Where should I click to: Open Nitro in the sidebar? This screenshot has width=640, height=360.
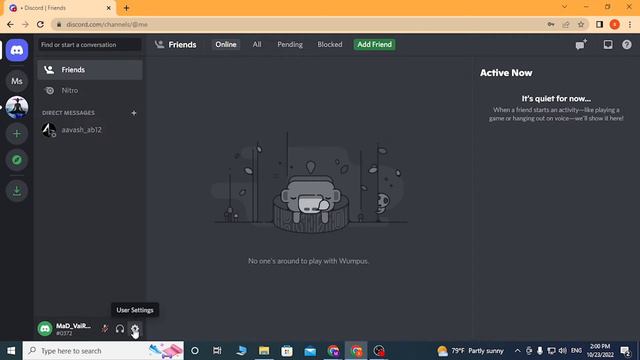(x=90, y=91)
